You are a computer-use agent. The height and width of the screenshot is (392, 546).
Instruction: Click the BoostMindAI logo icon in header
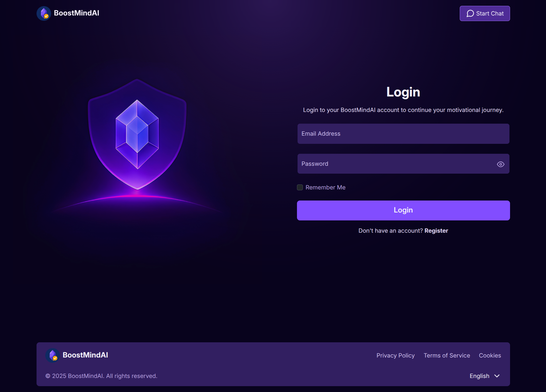(44, 13)
